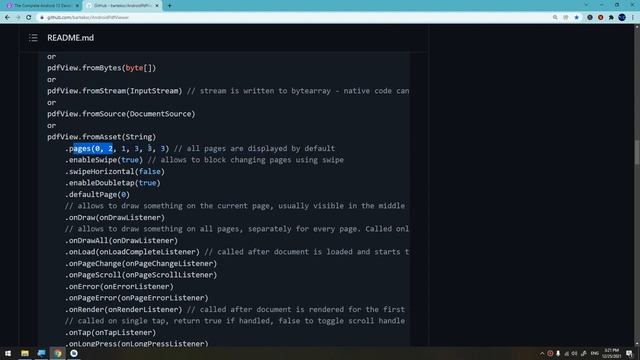Click the .enableSwipe(true) line
The width and height of the screenshot is (640, 360).
[x=104, y=160]
